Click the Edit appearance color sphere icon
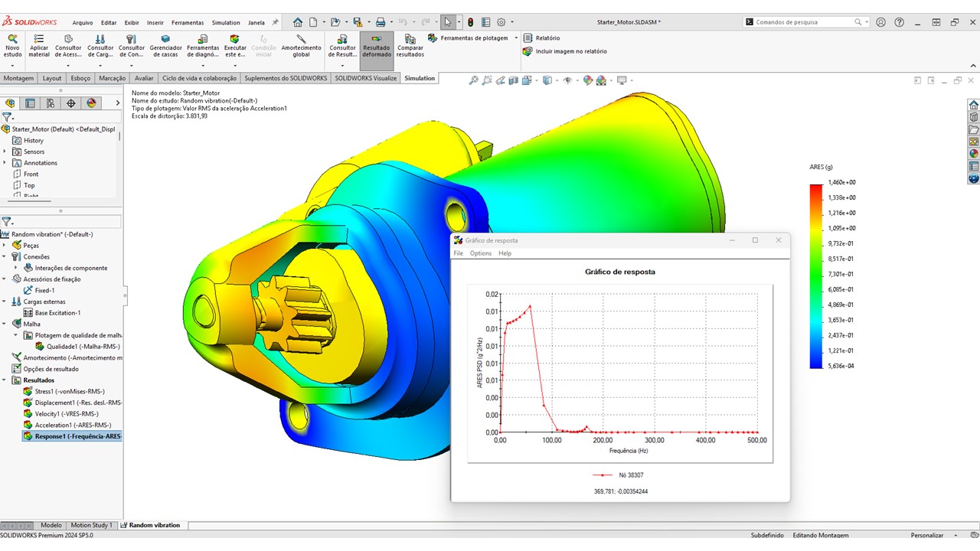Image resolution: width=980 pixels, height=551 pixels. (x=587, y=80)
